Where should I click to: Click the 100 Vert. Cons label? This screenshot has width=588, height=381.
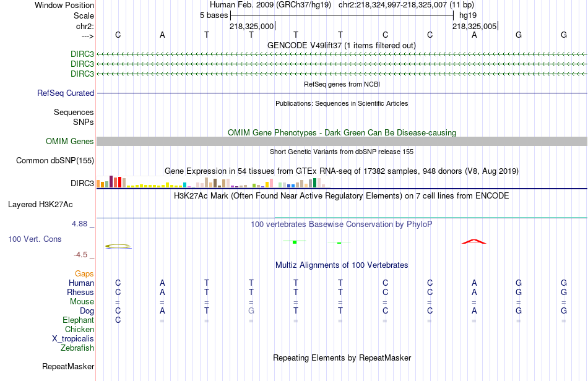point(35,239)
